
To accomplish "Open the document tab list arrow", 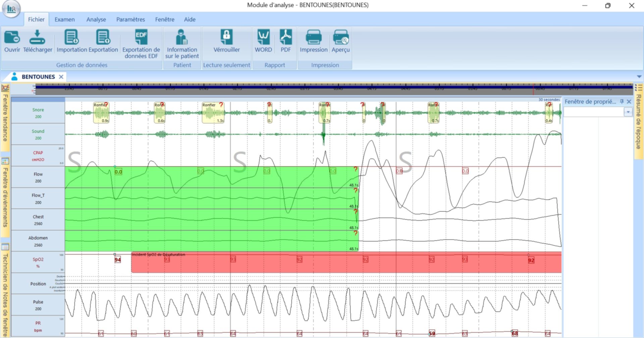I will (639, 77).
